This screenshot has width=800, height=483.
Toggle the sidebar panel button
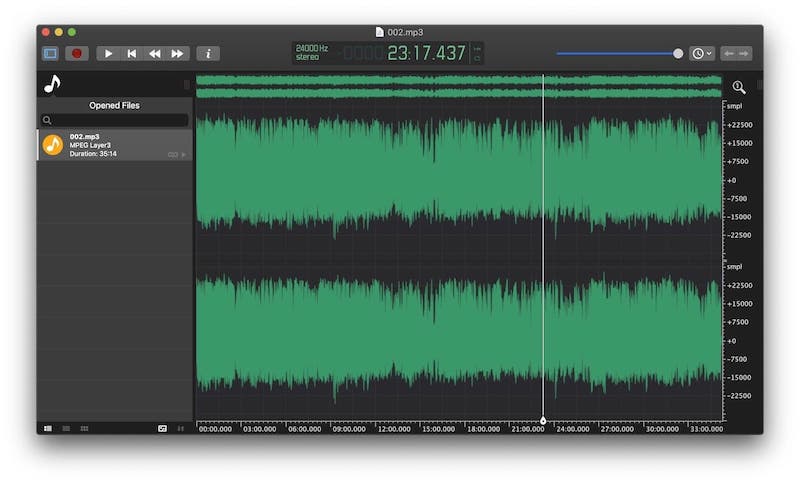[51, 53]
